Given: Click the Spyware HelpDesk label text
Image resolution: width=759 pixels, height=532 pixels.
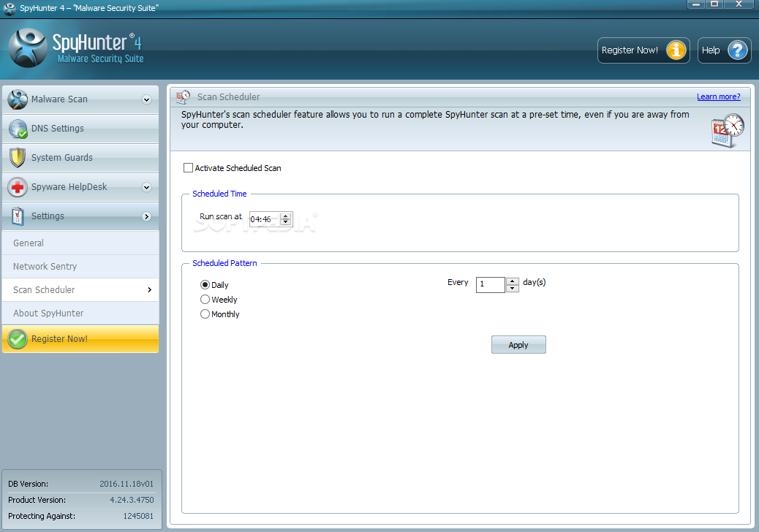Looking at the screenshot, I should pos(69,187).
